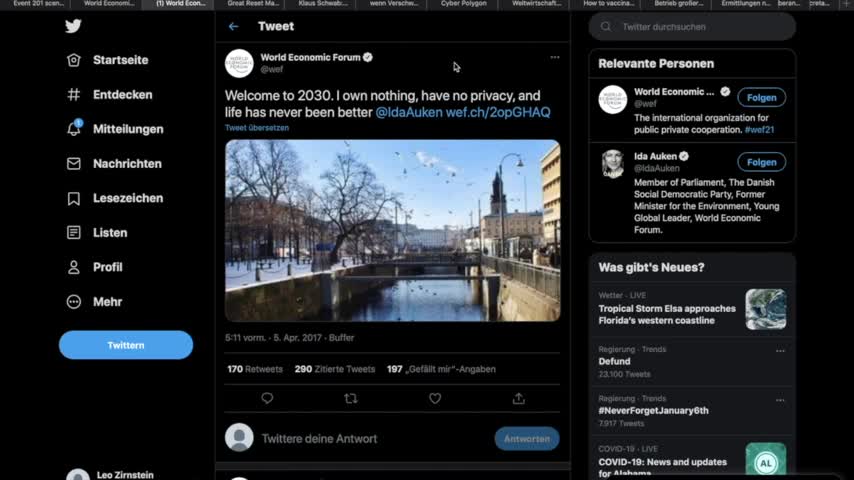854x480 pixels.
Task: Click the Twitter durchsuchen search field
Action: point(692,27)
